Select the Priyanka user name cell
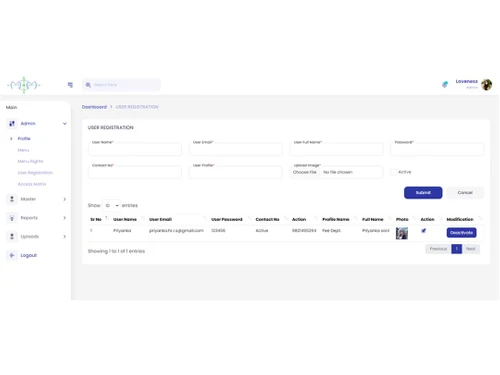 122,231
